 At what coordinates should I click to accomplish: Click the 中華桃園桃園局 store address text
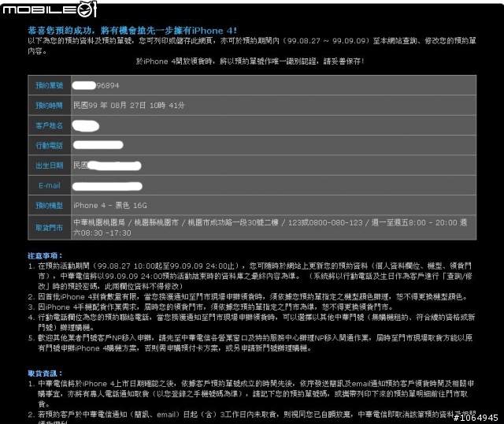(x=270, y=228)
